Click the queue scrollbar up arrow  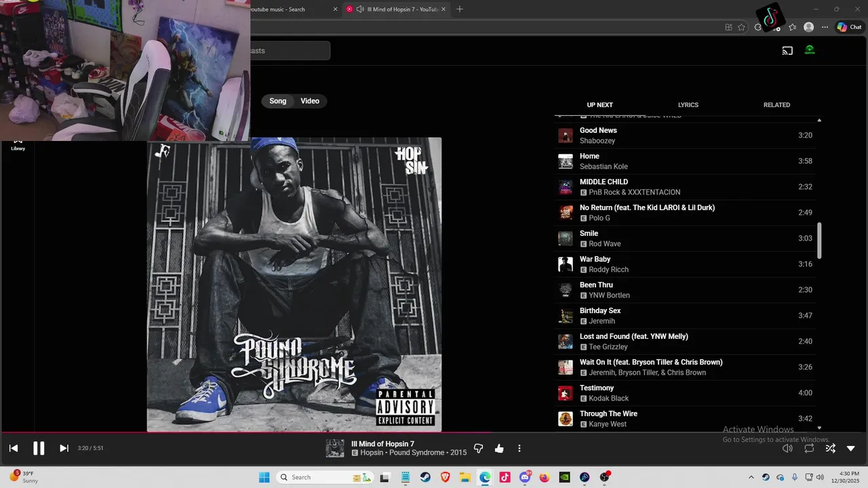(819, 120)
